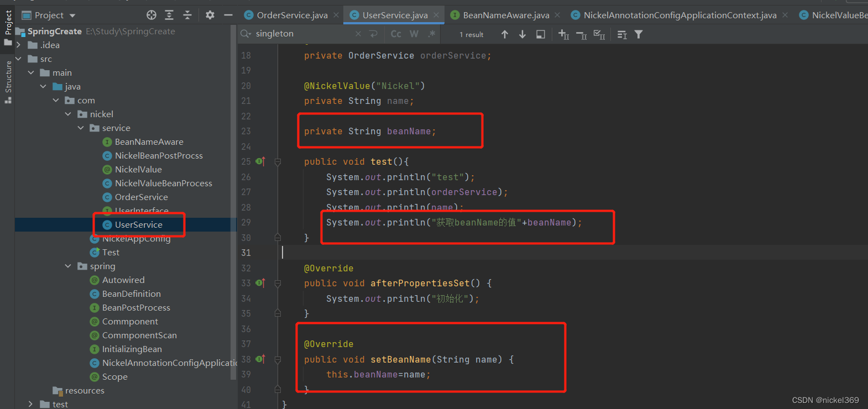Select OrderService class in project tree
The image size is (868, 409).
[141, 197]
